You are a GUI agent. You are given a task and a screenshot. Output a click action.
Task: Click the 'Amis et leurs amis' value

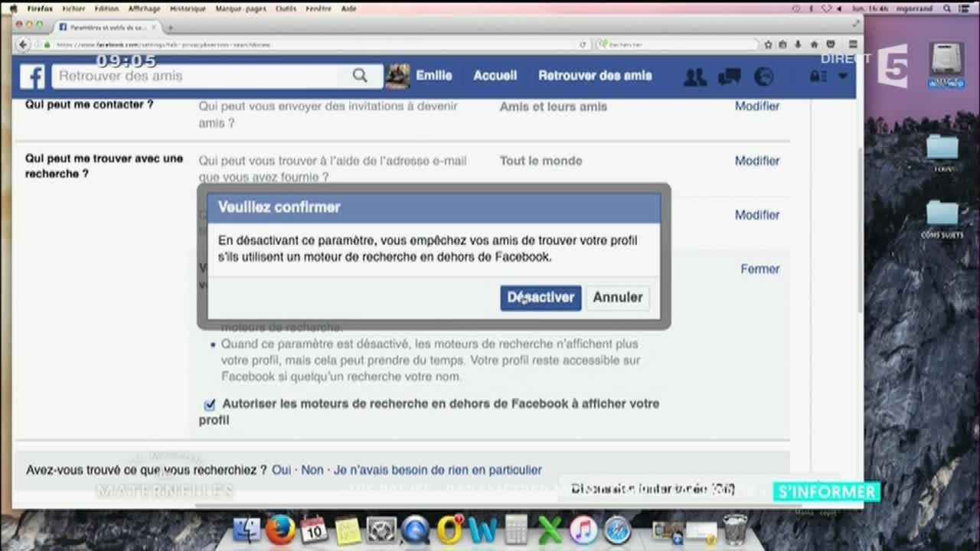tap(553, 106)
